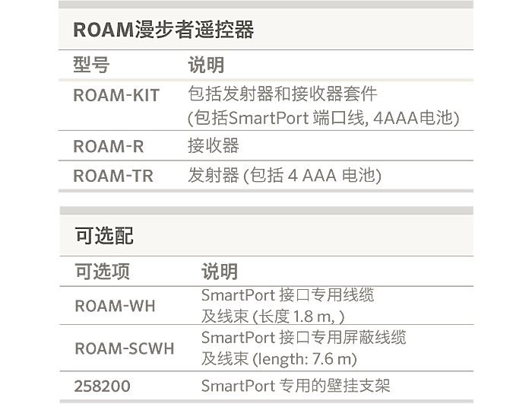Select the ROAM-KIT model cell
The image size is (532, 404).
116,96
